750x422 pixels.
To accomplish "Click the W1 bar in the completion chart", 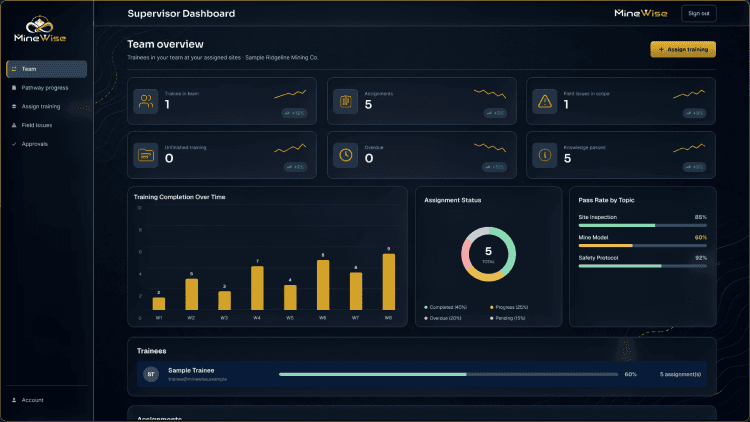I will coord(159,303).
